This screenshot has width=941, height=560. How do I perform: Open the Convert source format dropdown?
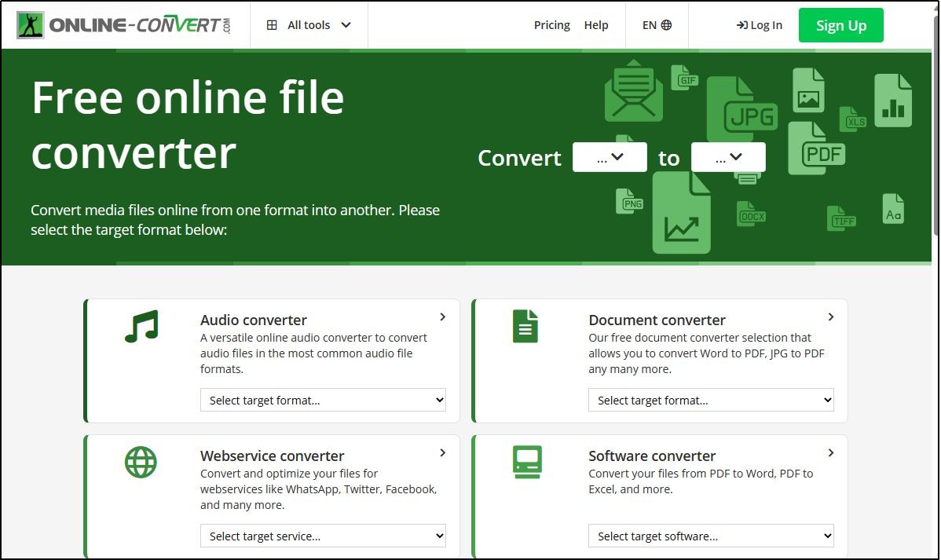[x=610, y=158]
